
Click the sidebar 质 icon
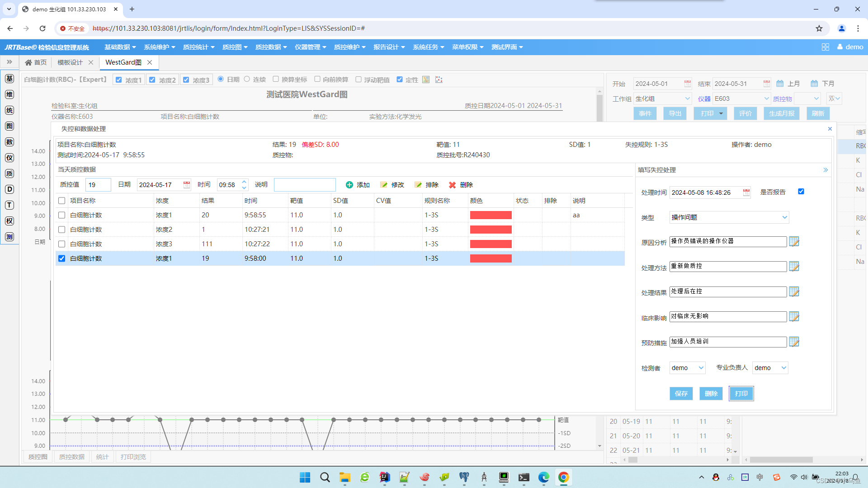pos(9,174)
